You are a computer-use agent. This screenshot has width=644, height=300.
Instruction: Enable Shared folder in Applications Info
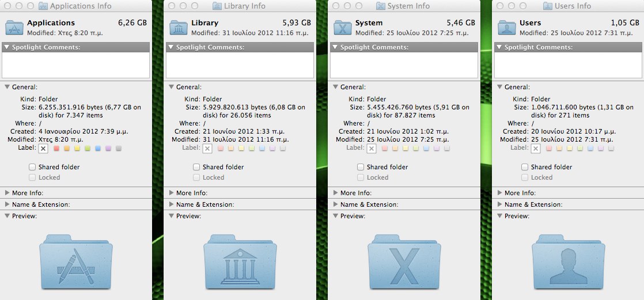(32, 167)
